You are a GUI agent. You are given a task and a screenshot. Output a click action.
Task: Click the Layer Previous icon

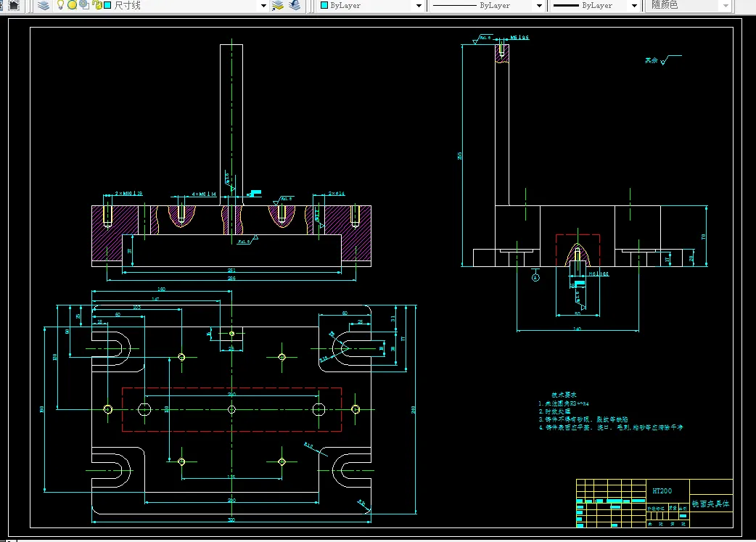[x=294, y=5]
